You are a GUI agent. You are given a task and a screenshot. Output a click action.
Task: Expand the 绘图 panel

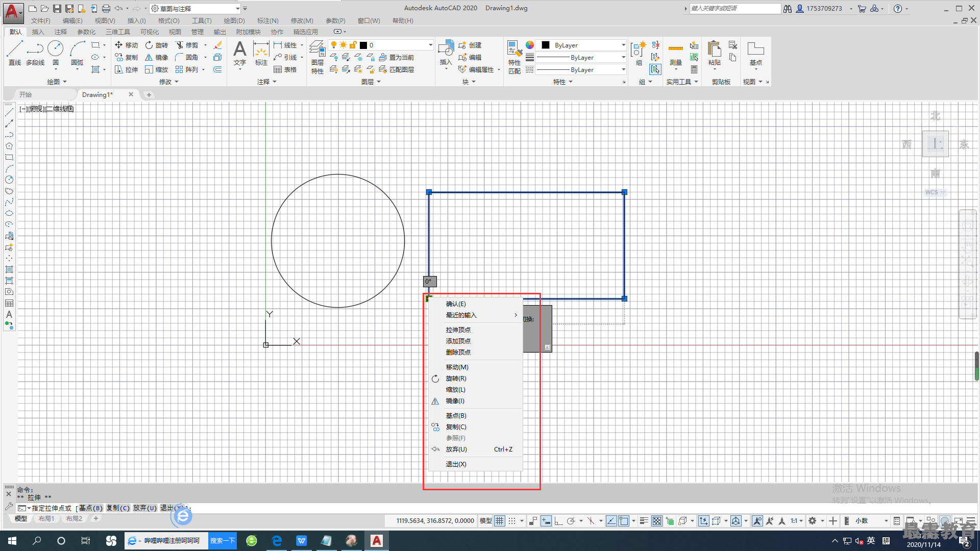(57, 82)
